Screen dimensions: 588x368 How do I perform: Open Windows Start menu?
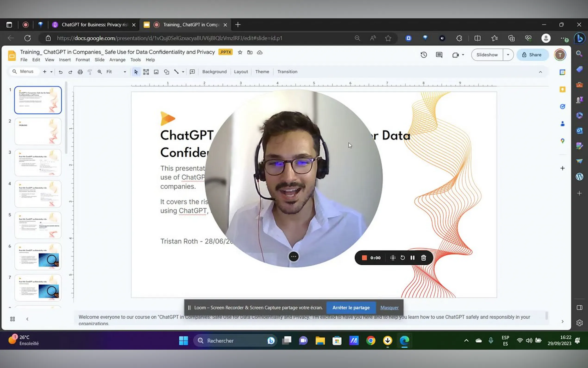184,340
